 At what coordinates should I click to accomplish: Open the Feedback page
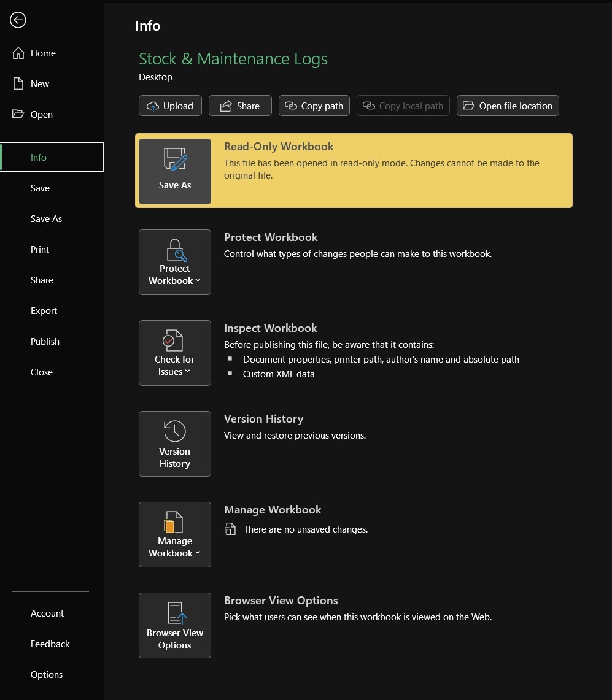pyautogui.click(x=52, y=644)
